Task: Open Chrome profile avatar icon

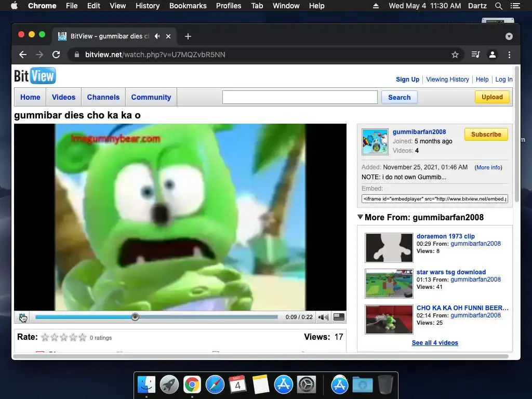Action: 493,55
